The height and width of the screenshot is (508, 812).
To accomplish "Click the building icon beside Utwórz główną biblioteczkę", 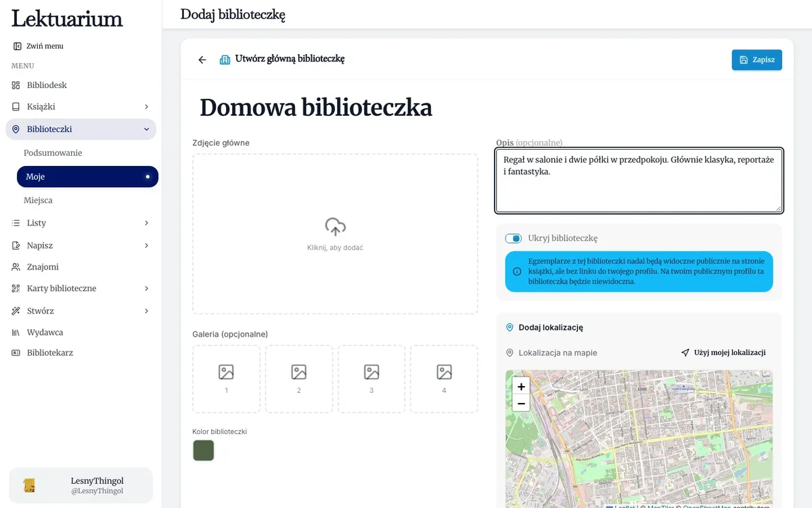I will (x=225, y=60).
